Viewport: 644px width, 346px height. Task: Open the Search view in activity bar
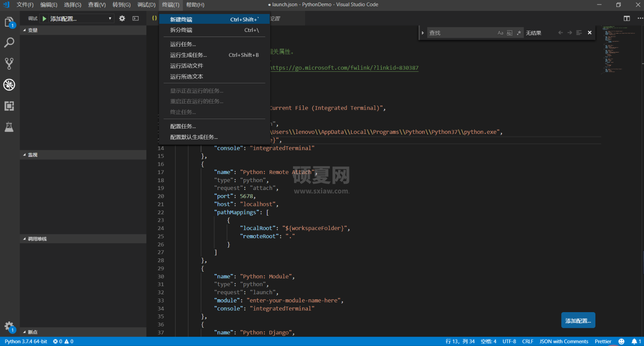point(9,42)
